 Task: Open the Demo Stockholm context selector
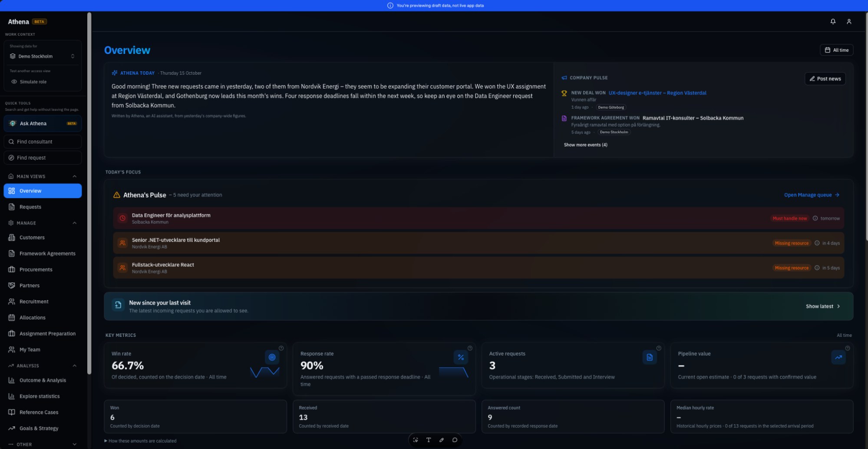pos(43,56)
